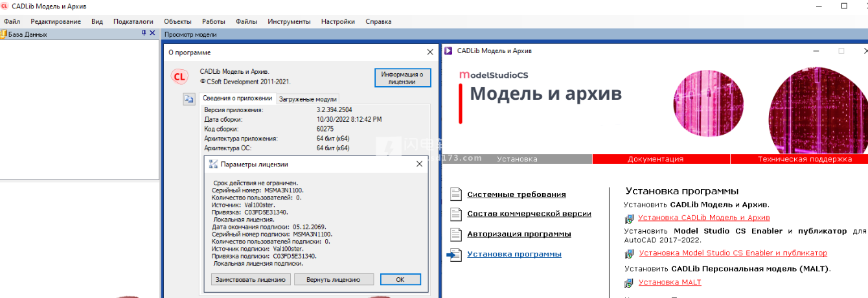
Task: Select build code 60275
Action: pyautogui.click(x=325, y=129)
